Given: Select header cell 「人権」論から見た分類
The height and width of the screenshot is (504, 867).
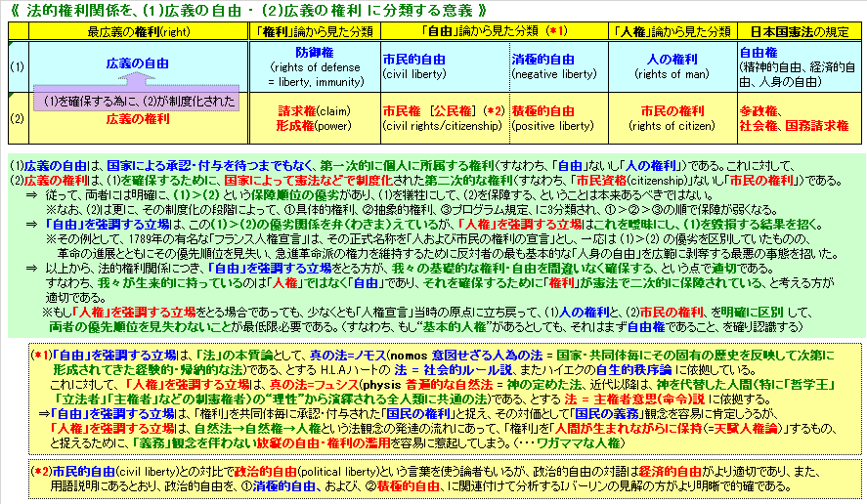Looking at the screenshot, I should [x=672, y=31].
